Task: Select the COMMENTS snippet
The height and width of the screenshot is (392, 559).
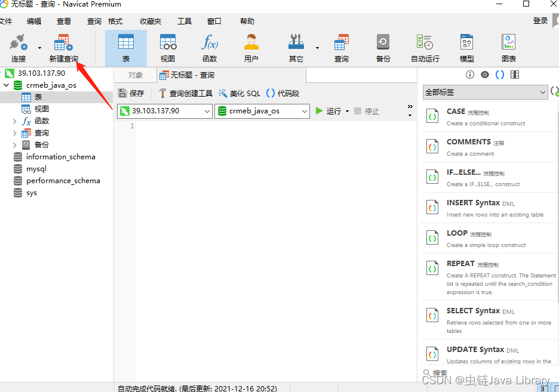Action: click(x=489, y=147)
